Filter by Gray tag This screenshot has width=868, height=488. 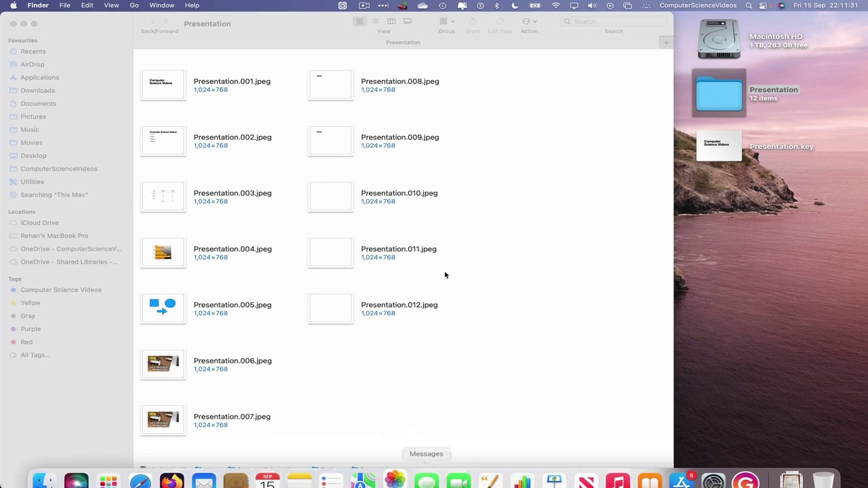[28, 316]
